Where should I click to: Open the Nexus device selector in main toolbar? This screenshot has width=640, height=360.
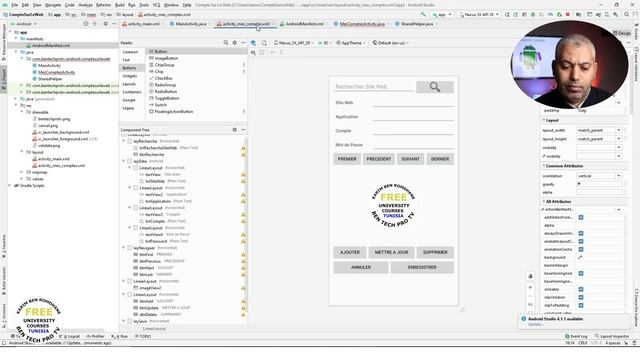(479, 14)
